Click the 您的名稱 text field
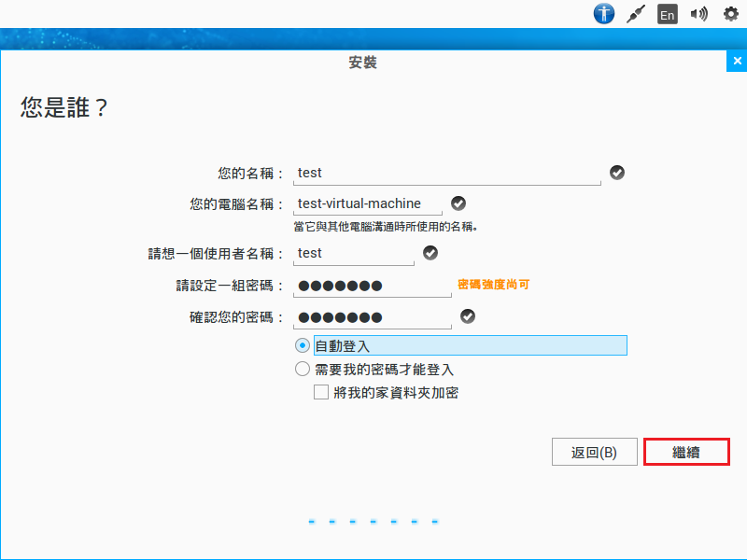The image size is (747, 560). tap(446, 174)
